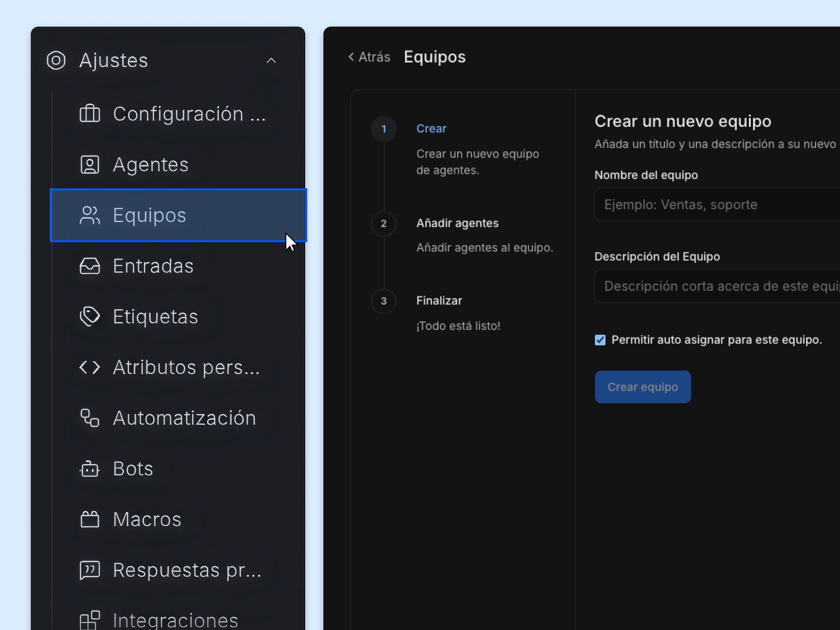Click the Automatización workflow icon
The image size is (840, 630).
[90, 418]
